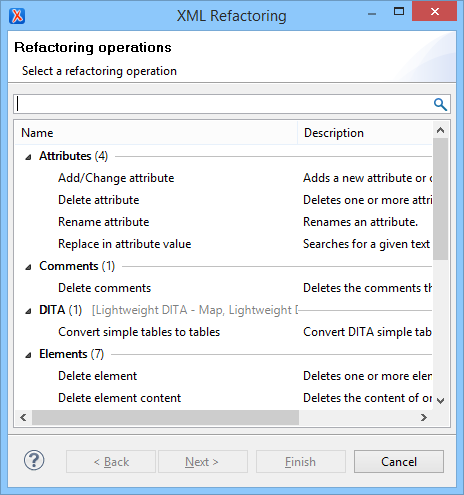Click 'Adds a new attribute or' description
Image resolution: width=464 pixels, height=495 pixels.
click(367, 178)
